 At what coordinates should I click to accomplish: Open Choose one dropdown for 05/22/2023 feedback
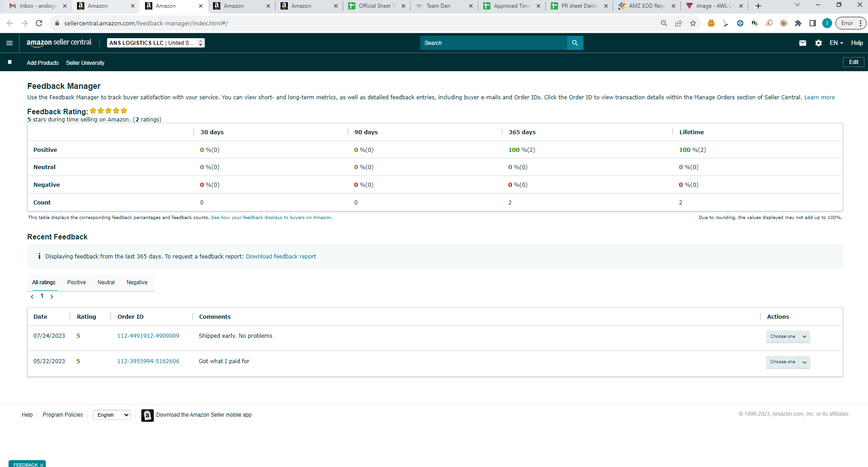point(788,362)
